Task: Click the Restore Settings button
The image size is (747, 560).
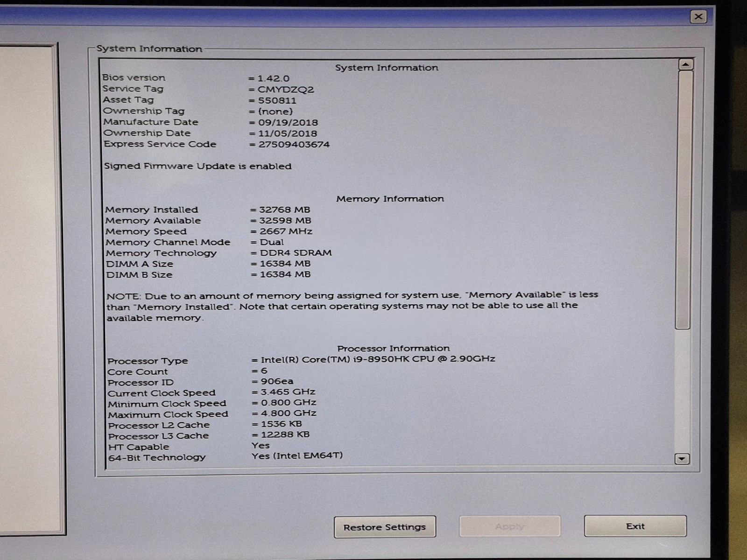Action: pyautogui.click(x=385, y=527)
